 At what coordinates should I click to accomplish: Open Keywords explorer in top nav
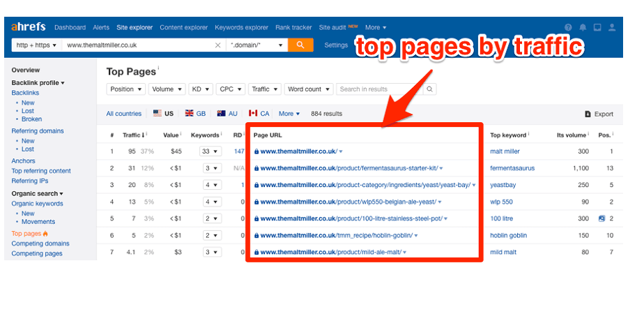coord(241,27)
